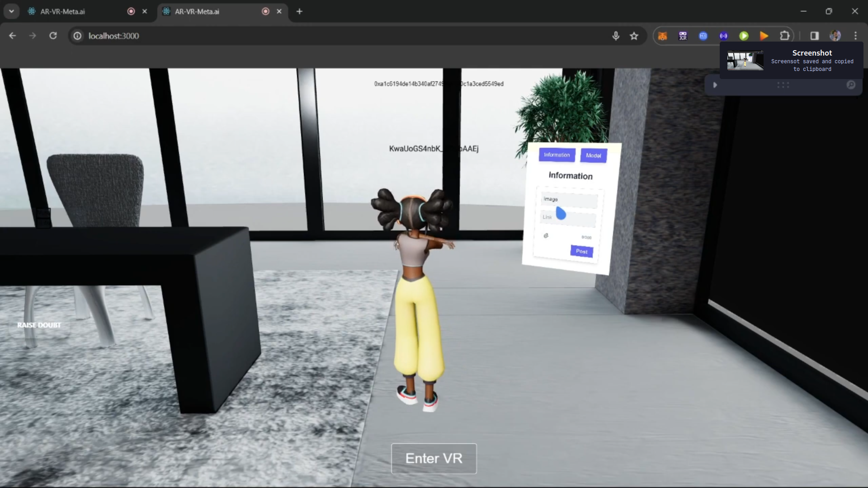Expand the screenshot notification play arrow
Image resolution: width=868 pixels, height=488 pixels.
[x=715, y=84]
